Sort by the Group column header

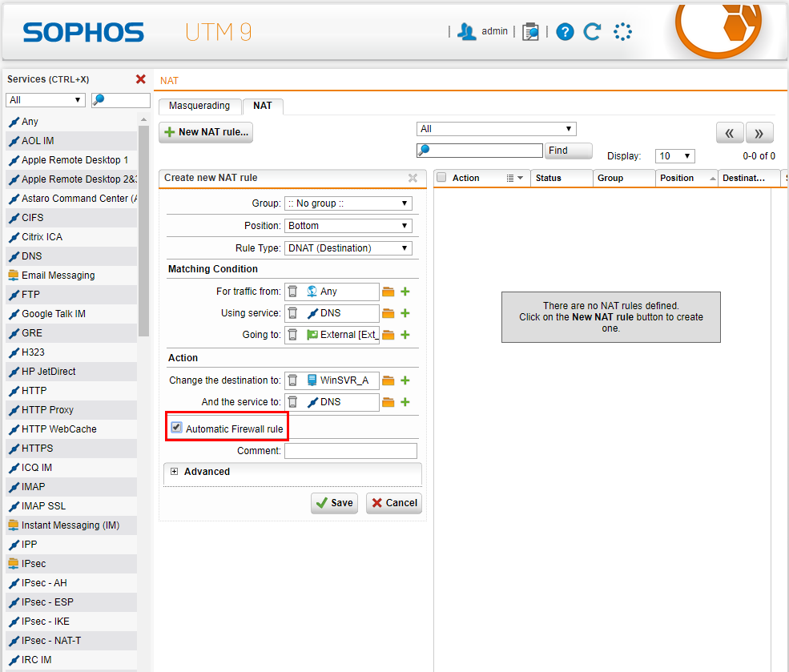pos(624,178)
